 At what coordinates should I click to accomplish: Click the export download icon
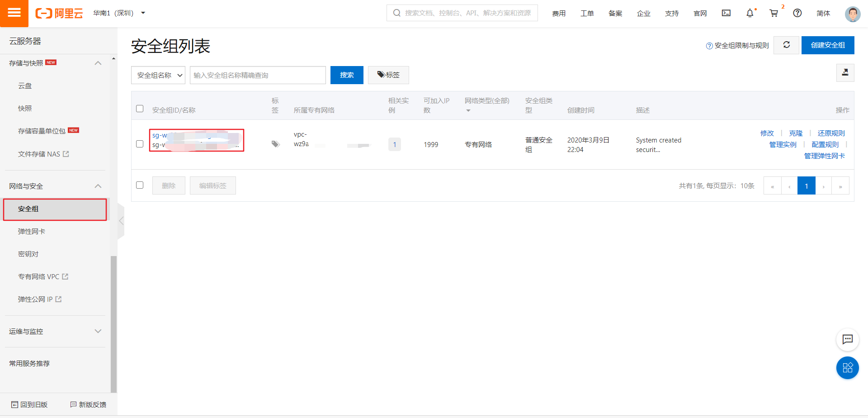(x=845, y=72)
